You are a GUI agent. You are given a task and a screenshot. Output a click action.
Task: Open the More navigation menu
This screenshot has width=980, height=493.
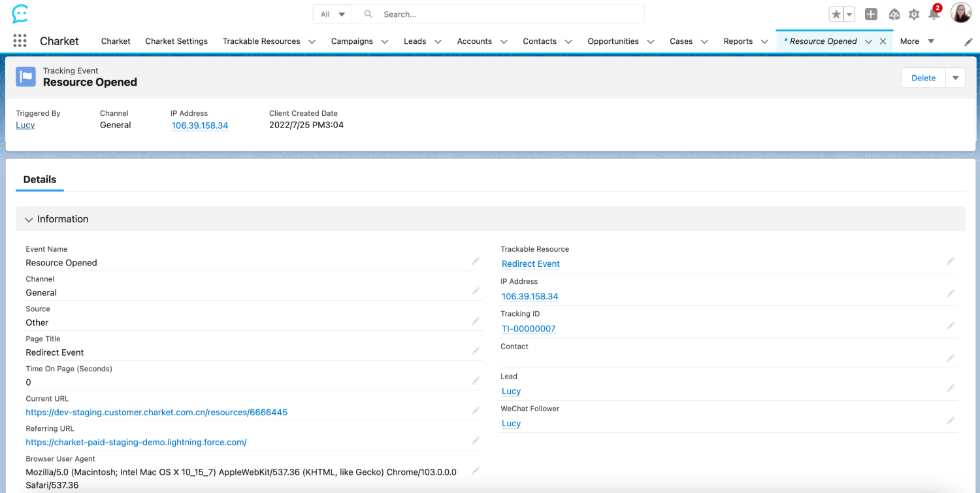pos(917,41)
